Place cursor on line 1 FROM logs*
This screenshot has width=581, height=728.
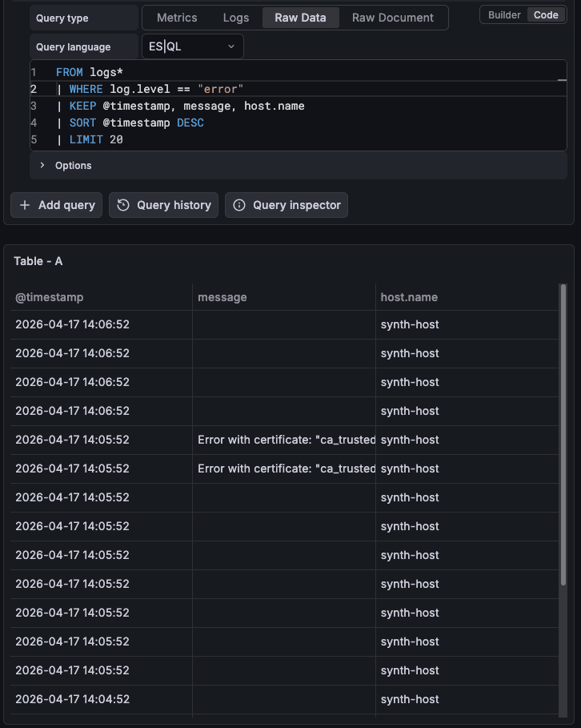pos(89,72)
